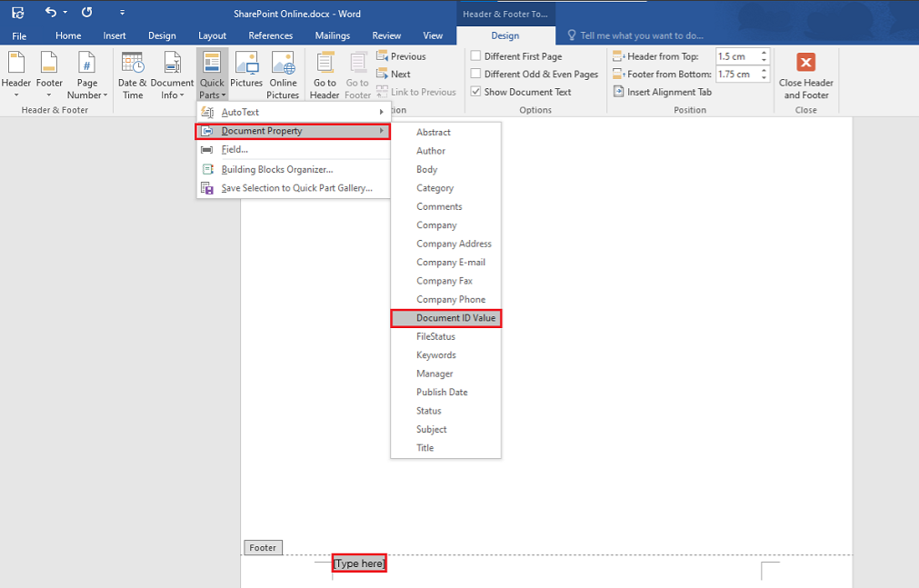This screenshot has height=588, width=919.
Task: Enable Different Odd & Even Pages
Action: pyautogui.click(x=476, y=74)
